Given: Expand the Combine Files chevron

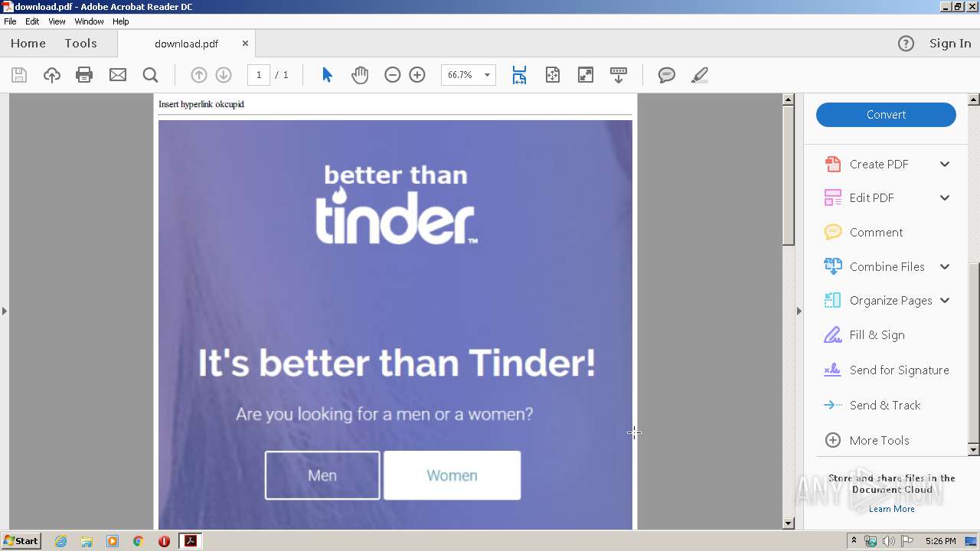Looking at the screenshot, I should click(945, 266).
